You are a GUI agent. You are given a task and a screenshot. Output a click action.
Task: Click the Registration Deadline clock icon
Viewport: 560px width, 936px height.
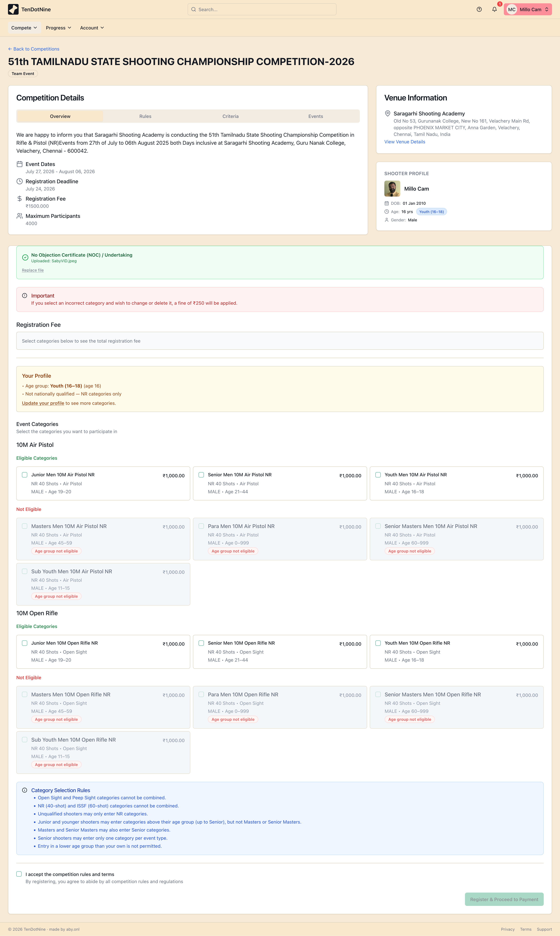pos(20,181)
